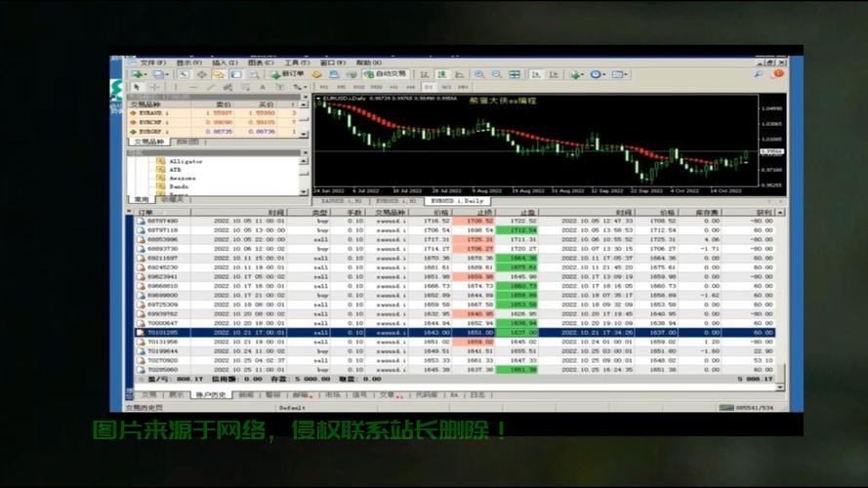Select the text label 'A' tool
The image size is (868, 488).
click(x=263, y=87)
